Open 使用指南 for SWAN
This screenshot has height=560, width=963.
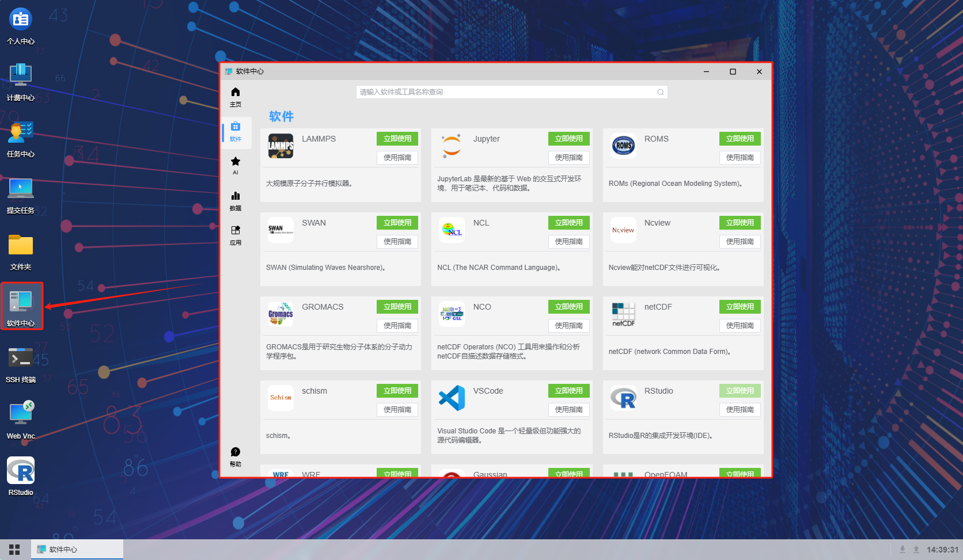397,242
